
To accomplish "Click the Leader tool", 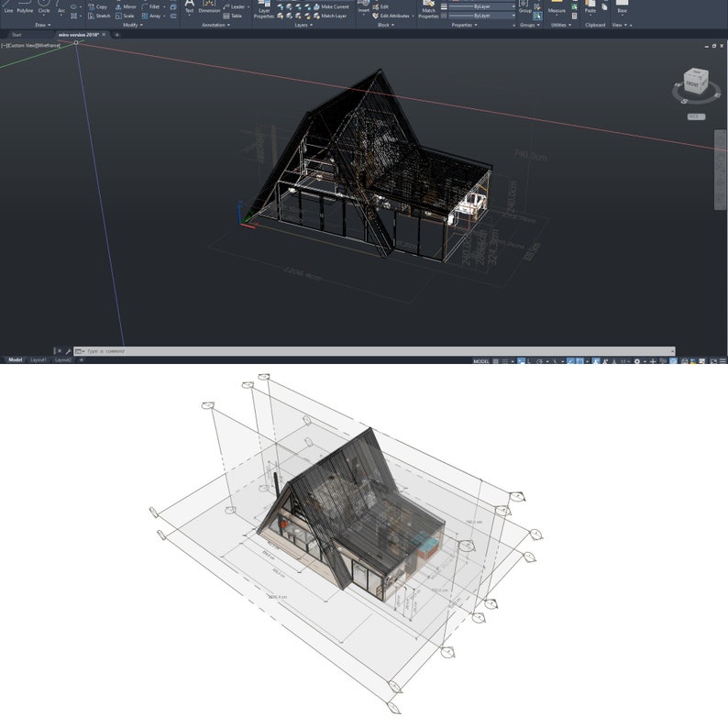I will [x=234, y=6].
